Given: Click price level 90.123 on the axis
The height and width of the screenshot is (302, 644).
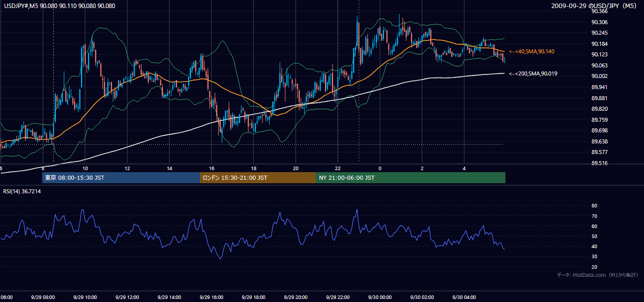Looking at the screenshot, I should click(599, 54).
